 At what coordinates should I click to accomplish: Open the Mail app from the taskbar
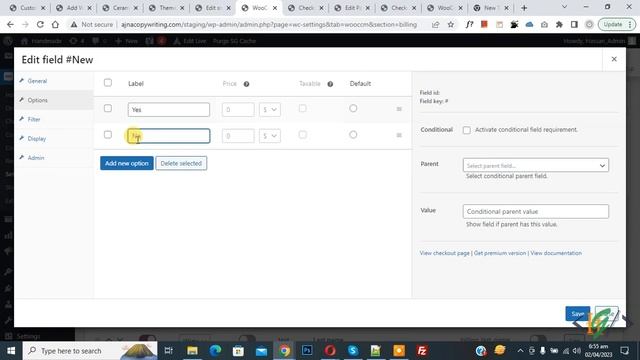(x=261, y=351)
